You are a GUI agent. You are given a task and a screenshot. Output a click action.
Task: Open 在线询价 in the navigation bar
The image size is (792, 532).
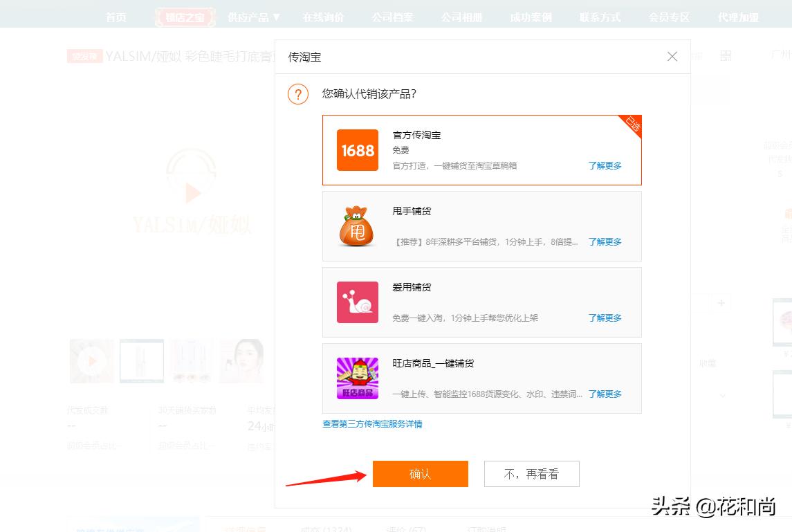(x=323, y=17)
